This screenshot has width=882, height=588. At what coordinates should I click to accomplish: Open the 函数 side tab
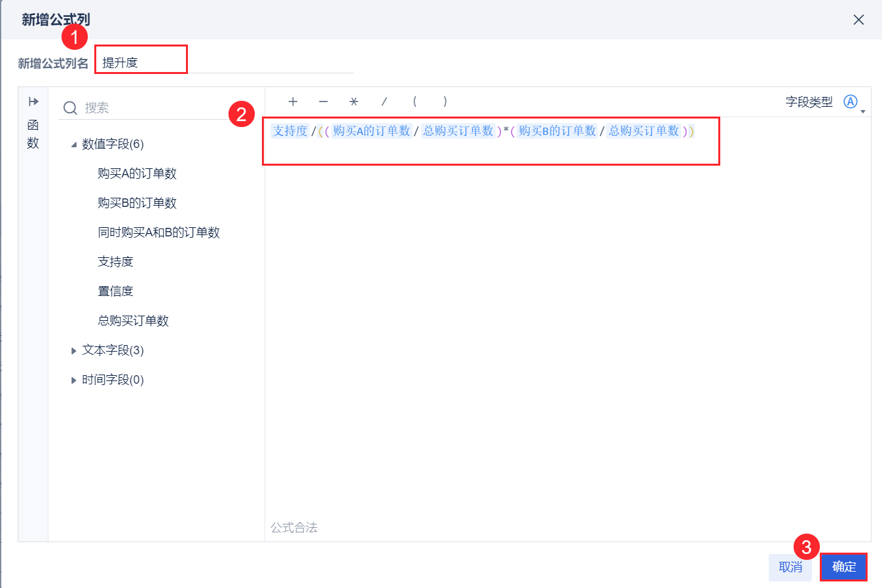(33, 134)
